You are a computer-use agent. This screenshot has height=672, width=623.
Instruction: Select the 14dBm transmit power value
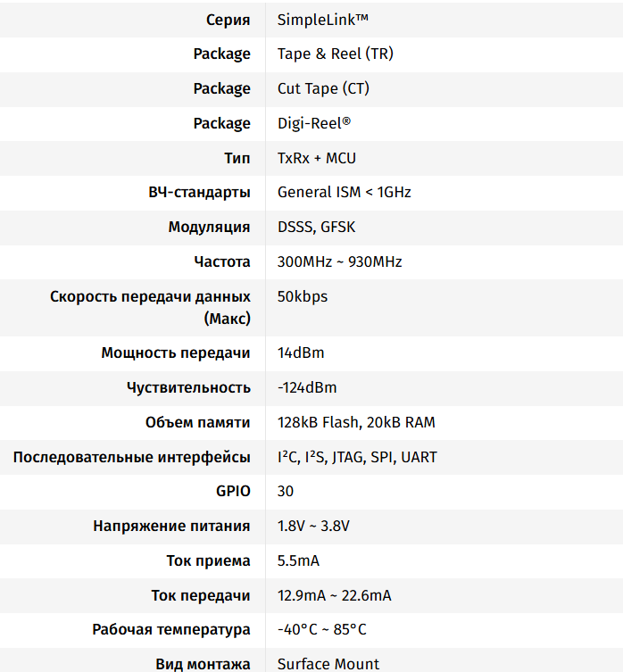[x=301, y=353]
